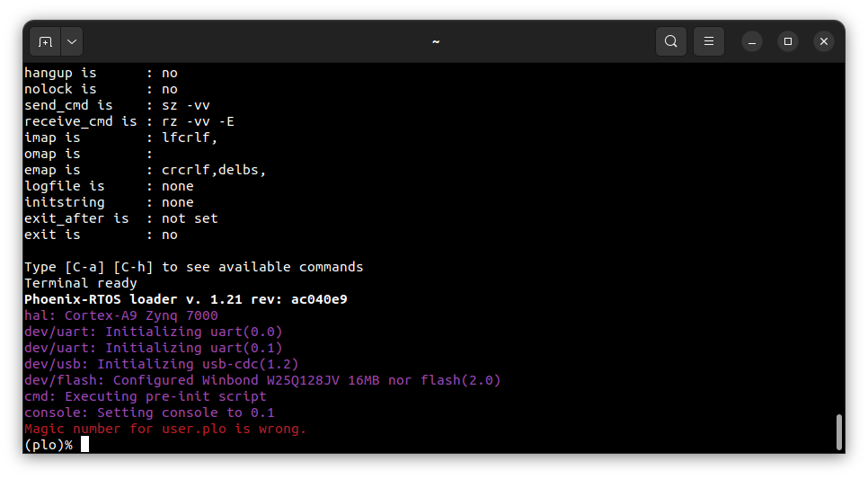This screenshot has width=868, height=479.
Task: Place cursor at the (plo)% prompt
Action: pos(84,445)
